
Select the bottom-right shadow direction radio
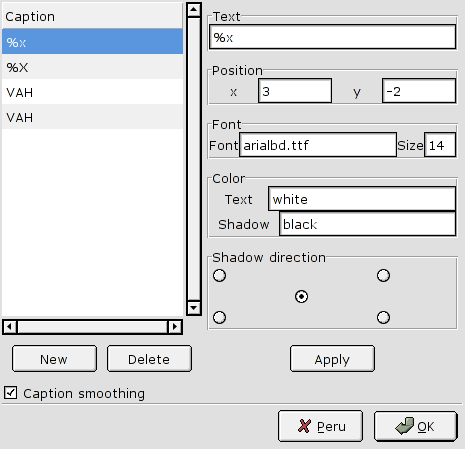pyautogui.click(x=383, y=317)
